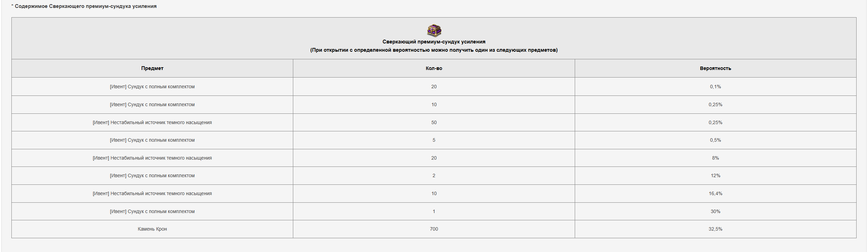Select the 8% probability cell

[x=715, y=158]
